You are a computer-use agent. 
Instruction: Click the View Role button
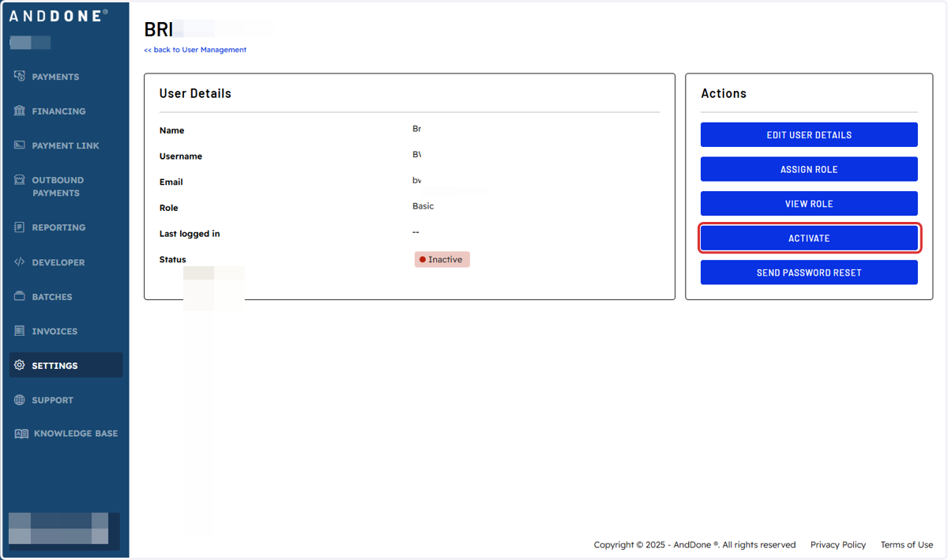[809, 204]
